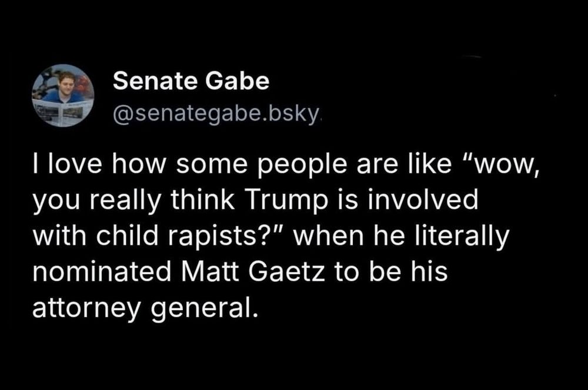Select the phrase "attorney general."
This screenshot has width=588, height=390.
pyautogui.click(x=145, y=309)
